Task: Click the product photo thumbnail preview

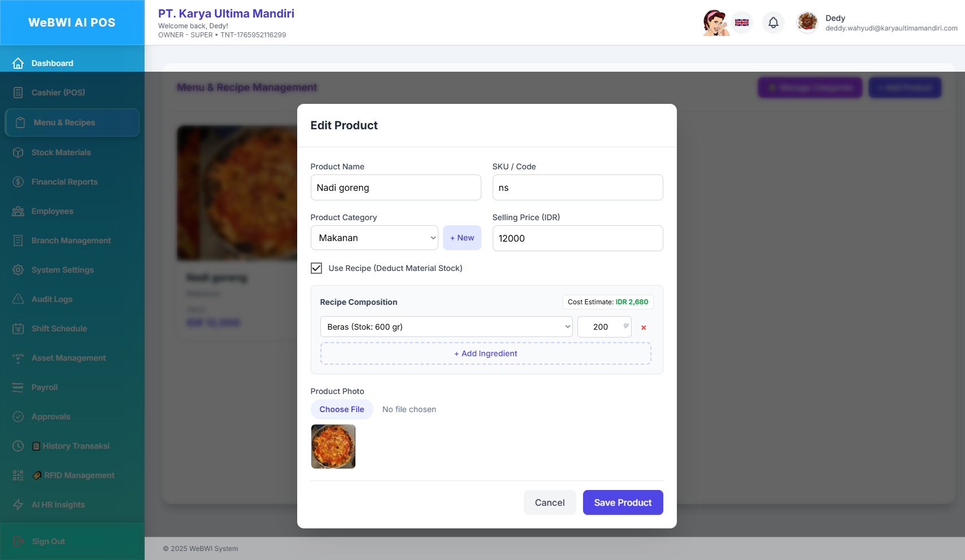Action: [333, 447]
